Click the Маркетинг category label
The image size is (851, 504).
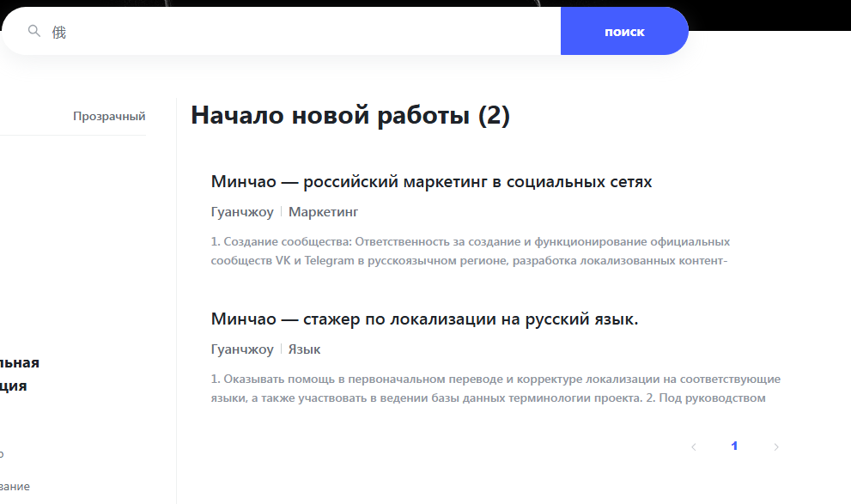323,211
